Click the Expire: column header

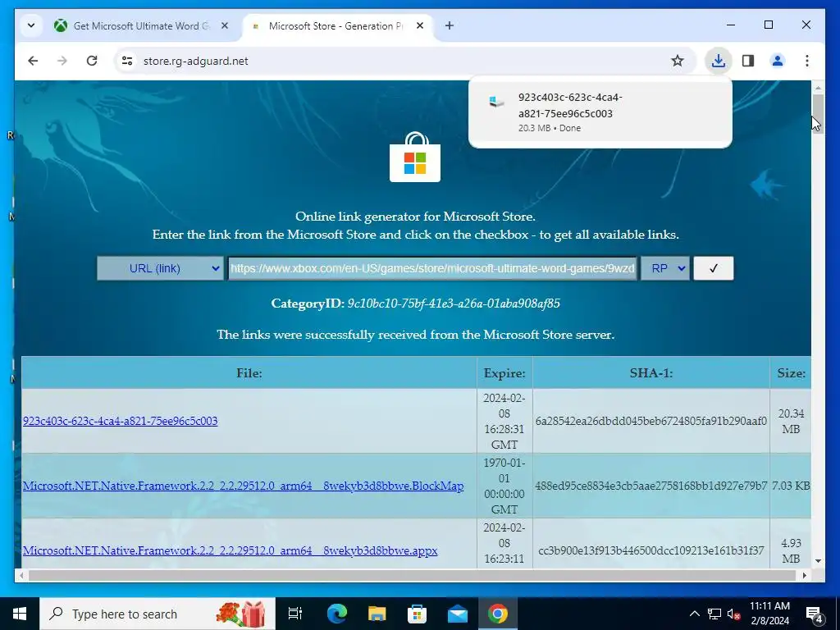point(504,373)
